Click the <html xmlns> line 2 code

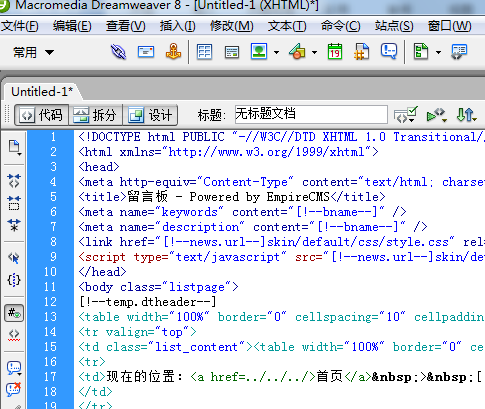[x=229, y=152]
